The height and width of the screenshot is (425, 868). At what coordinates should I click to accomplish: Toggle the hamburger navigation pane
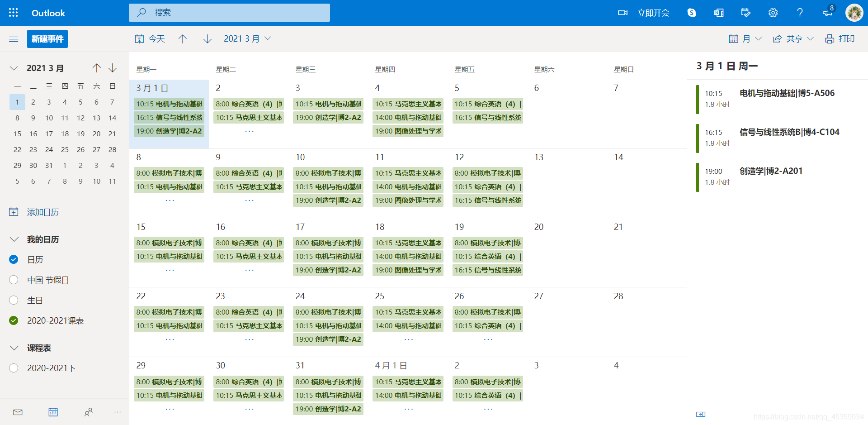point(14,39)
